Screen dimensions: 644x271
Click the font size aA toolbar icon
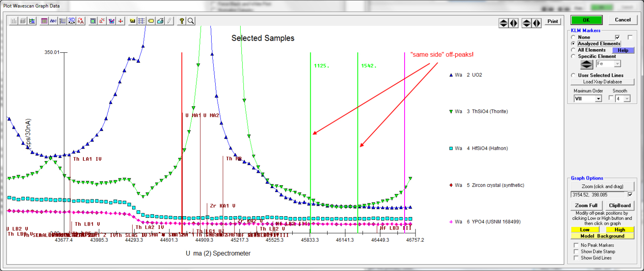(x=81, y=21)
